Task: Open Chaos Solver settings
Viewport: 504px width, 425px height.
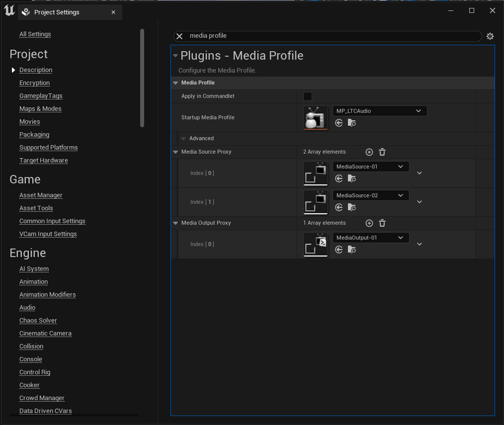Action: [x=38, y=321]
